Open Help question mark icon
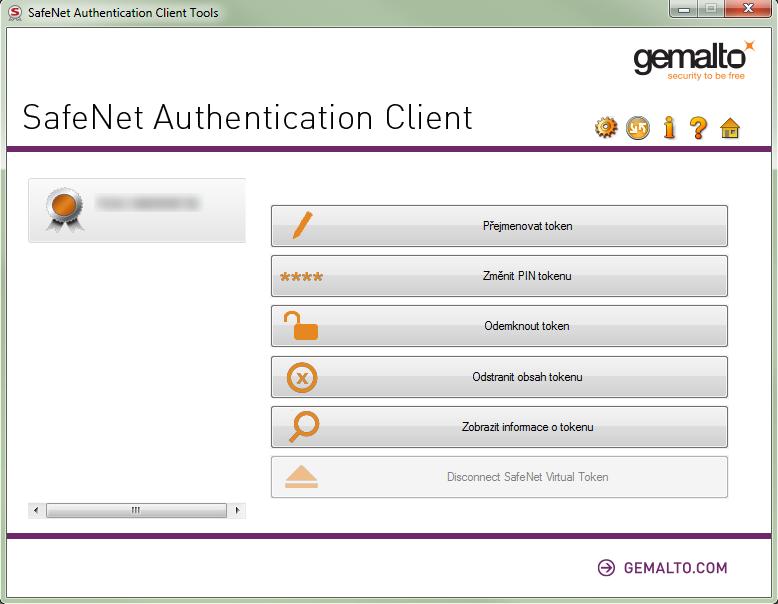Screen dimensions: 778x604 point(699,128)
